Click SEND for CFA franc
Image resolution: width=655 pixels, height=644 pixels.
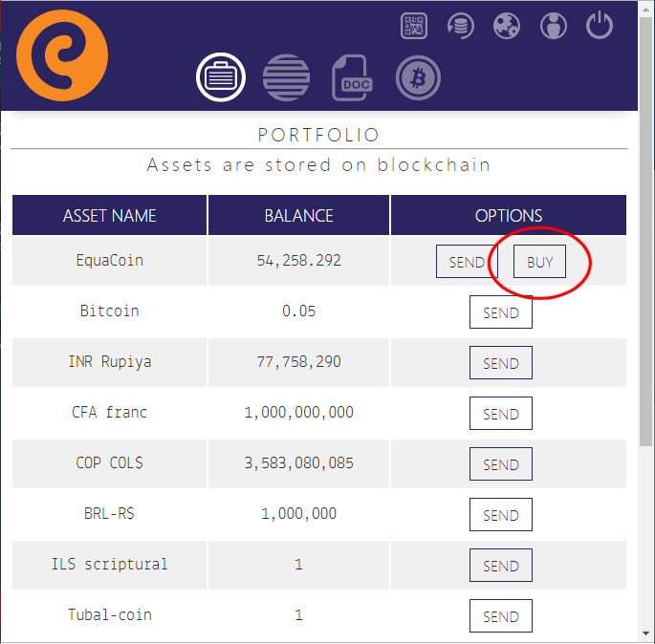tap(500, 414)
